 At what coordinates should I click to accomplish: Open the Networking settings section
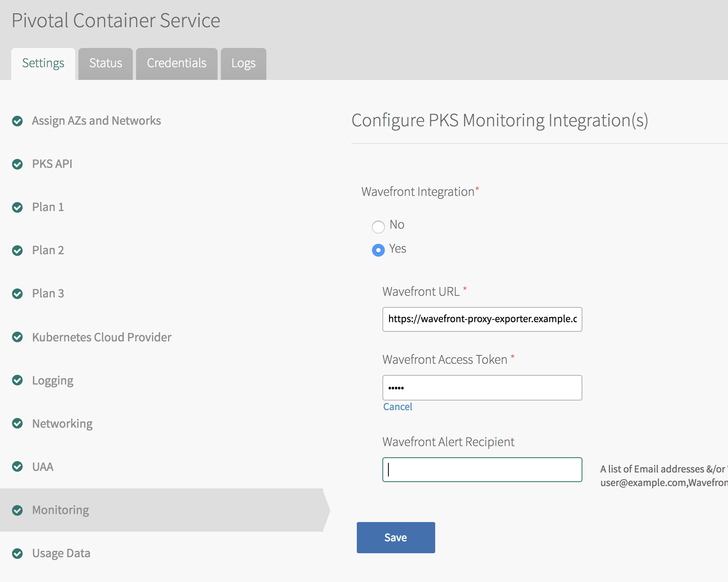(62, 424)
